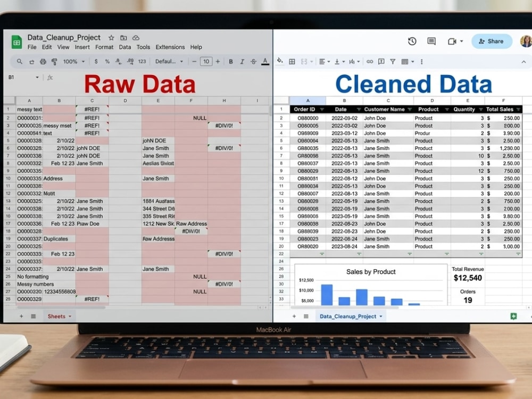Toggle strikethrough formatting
Screen dimensions: 532x399
(x=253, y=62)
